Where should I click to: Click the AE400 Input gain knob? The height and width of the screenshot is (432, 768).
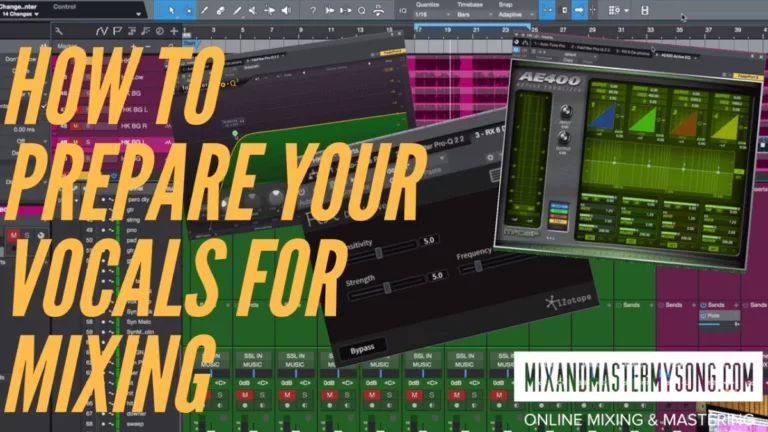[x=566, y=112]
